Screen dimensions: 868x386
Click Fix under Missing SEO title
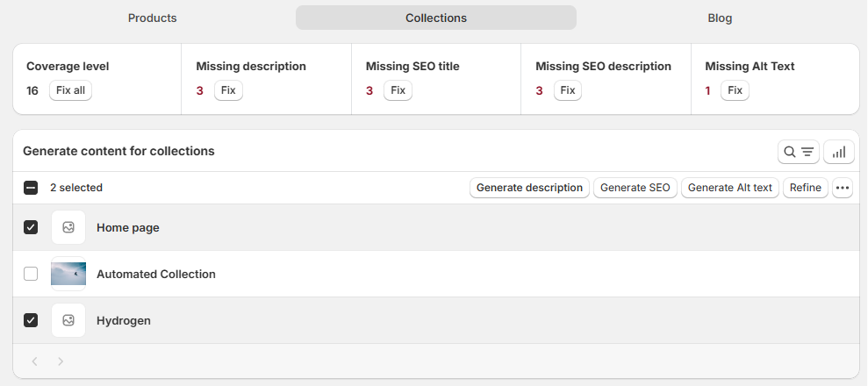coord(398,90)
